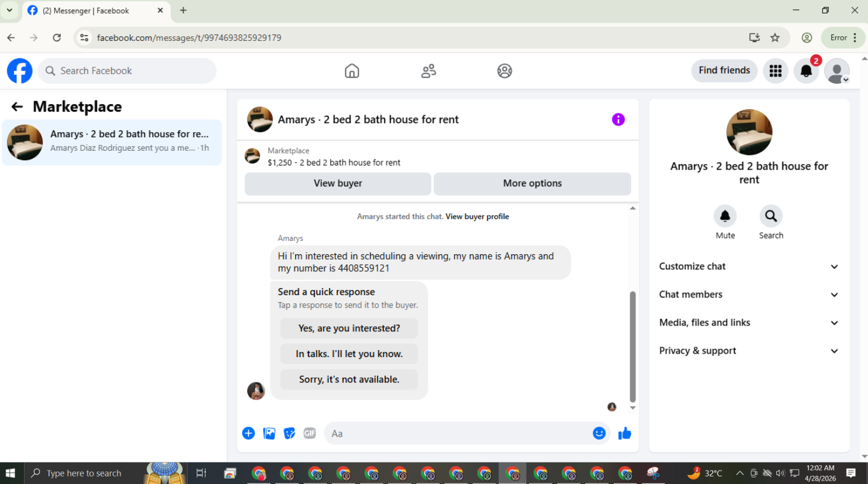Click the install app icon in address bar
Viewport: 868px width, 484px height.
tap(755, 37)
